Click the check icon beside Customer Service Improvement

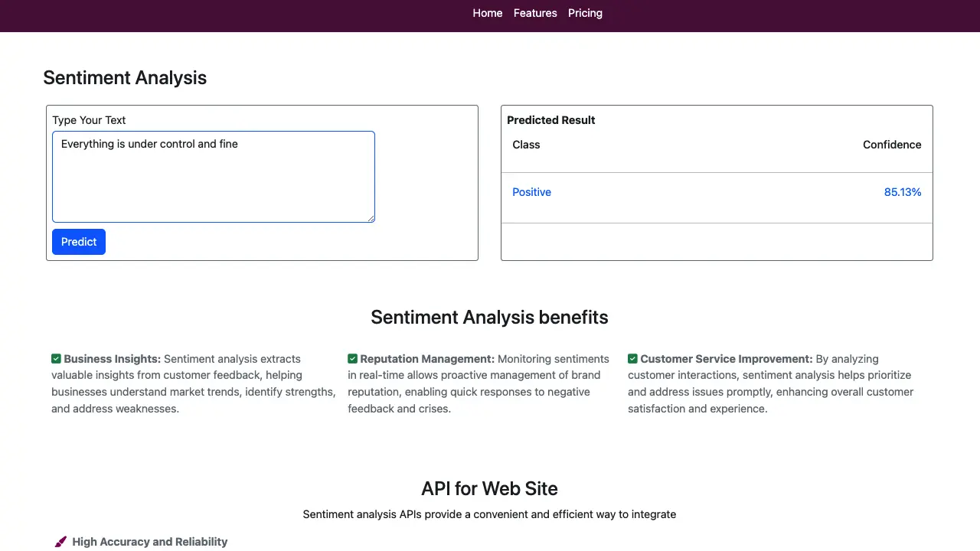632,359
